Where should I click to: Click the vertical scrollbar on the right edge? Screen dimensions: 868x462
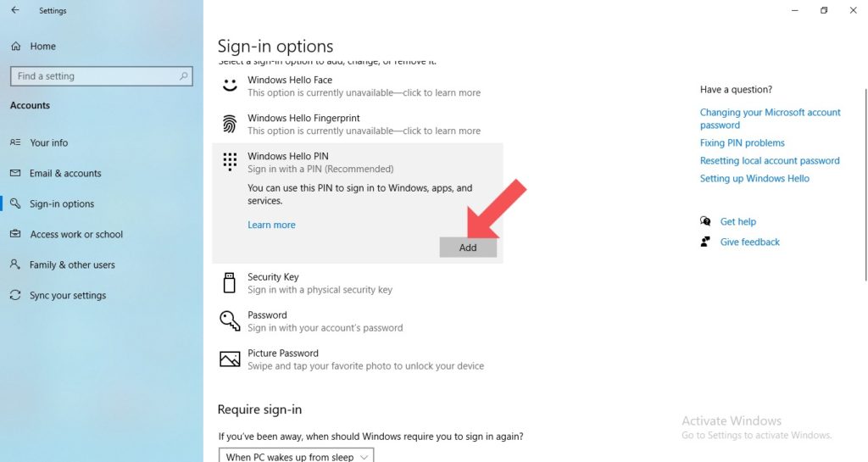(x=865, y=186)
